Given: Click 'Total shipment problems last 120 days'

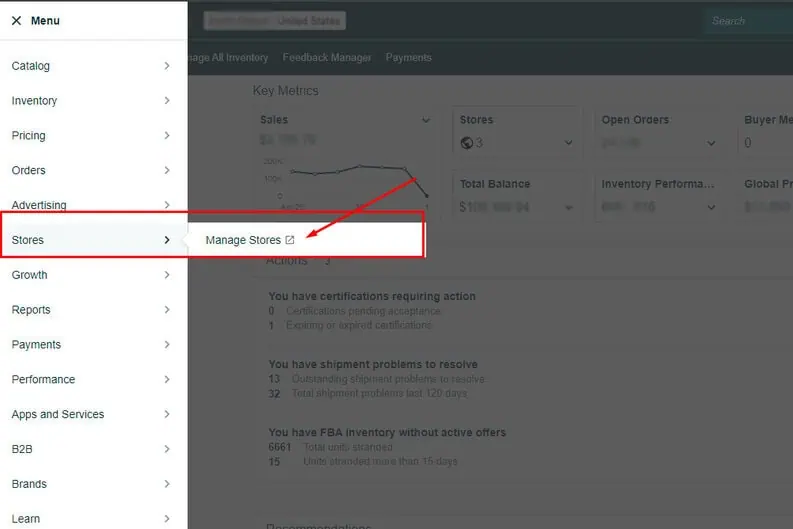Looking at the screenshot, I should coord(379,393).
